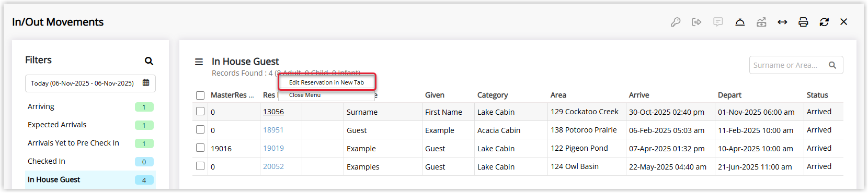Open reservation link 18951

click(x=273, y=130)
